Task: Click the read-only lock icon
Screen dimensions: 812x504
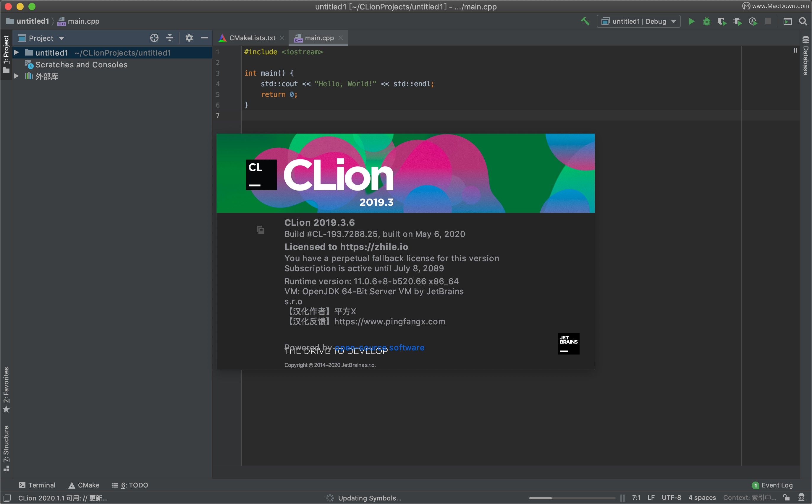Action: [787, 498]
